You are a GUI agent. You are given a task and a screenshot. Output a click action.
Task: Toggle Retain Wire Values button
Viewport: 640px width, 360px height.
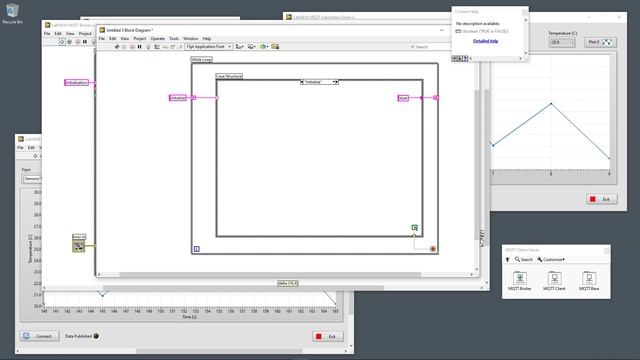[157, 47]
